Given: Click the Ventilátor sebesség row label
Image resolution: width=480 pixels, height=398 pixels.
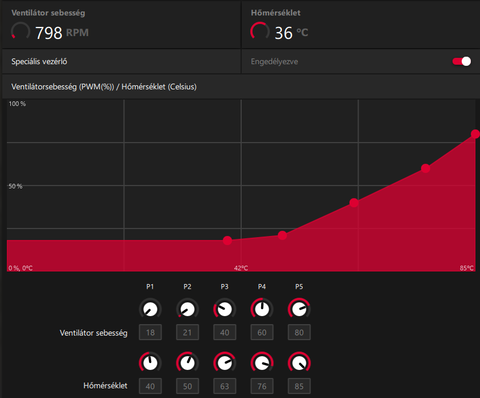Looking at the screenshot, I should [x=94, y=333].
